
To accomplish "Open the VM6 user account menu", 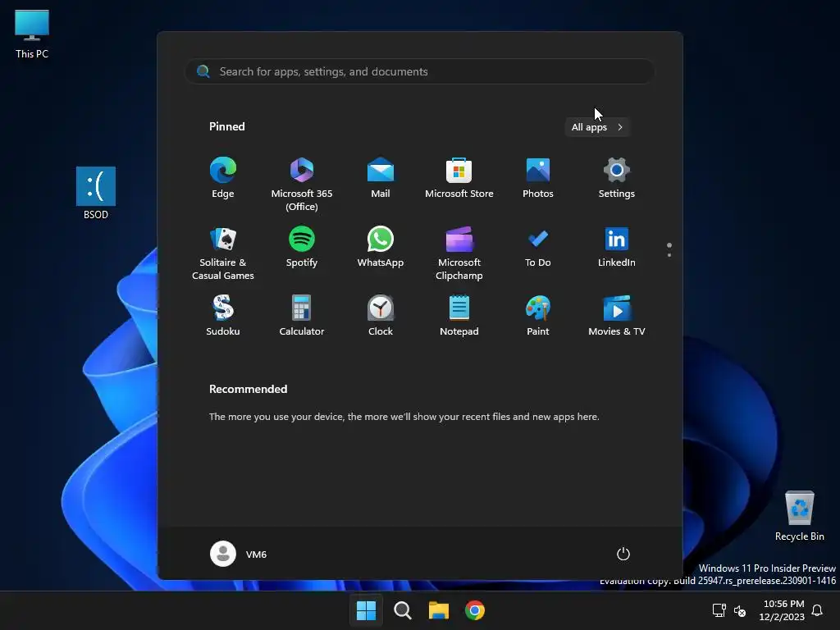I will tap(239, 554).
